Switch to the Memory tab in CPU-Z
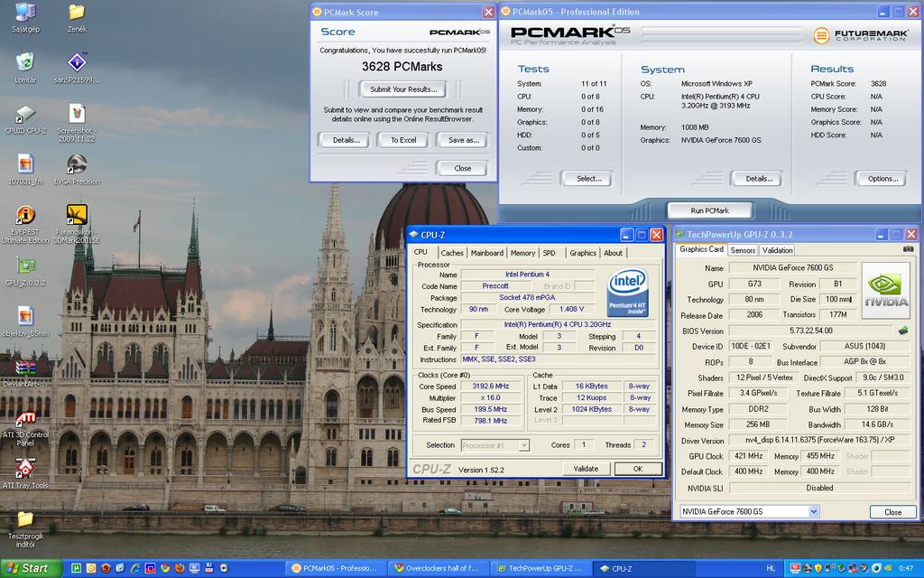Image resolution: width=924 pixels, height=578 pixels. [522, 253]
